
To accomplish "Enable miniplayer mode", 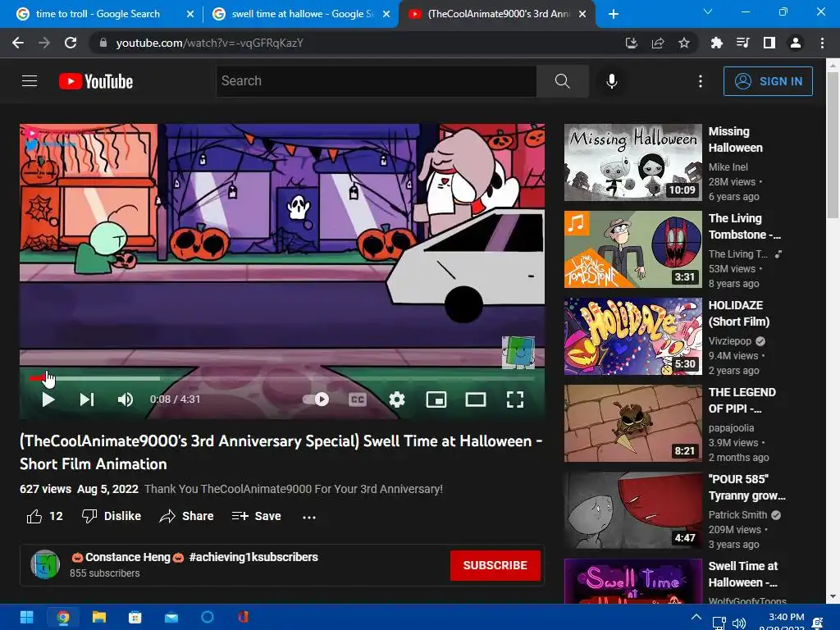I will click(x=436, y=399).
